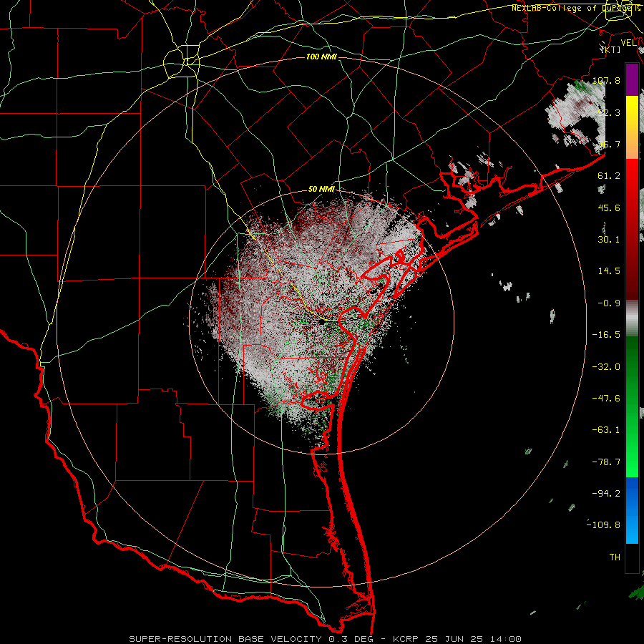Click the KCRP radar site center dot
This screenshot has width=644, height=644.
pos(321,323)
